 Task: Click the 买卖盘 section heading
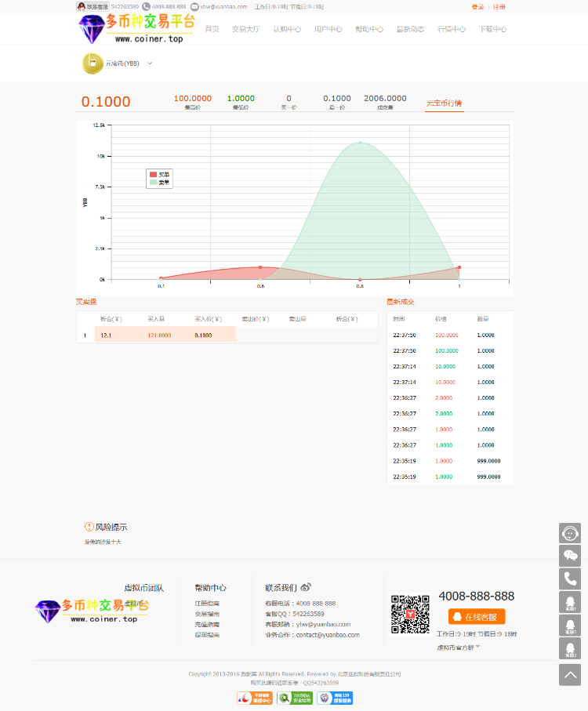pyautogui.click(x=86, y=302)
